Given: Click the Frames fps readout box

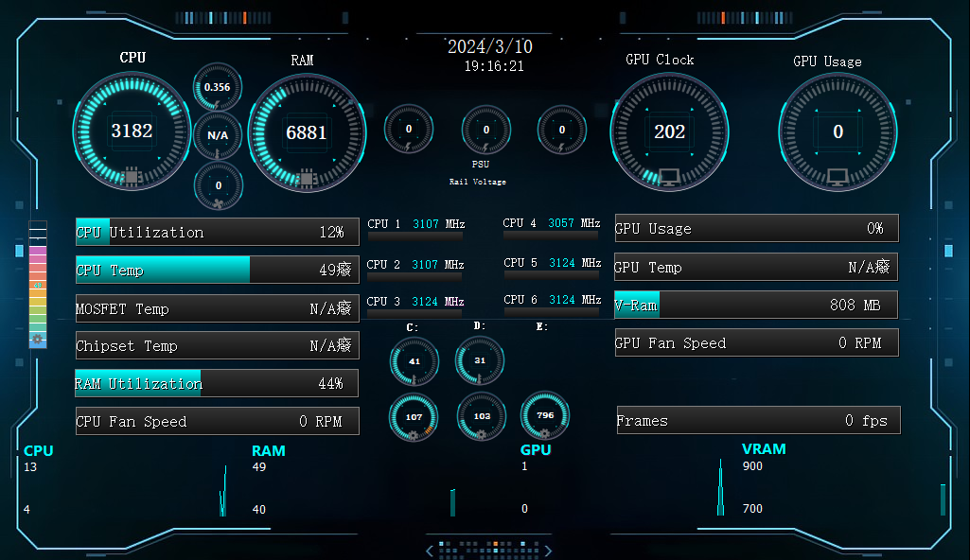Looking at the screenshot, I should [757, 420].
